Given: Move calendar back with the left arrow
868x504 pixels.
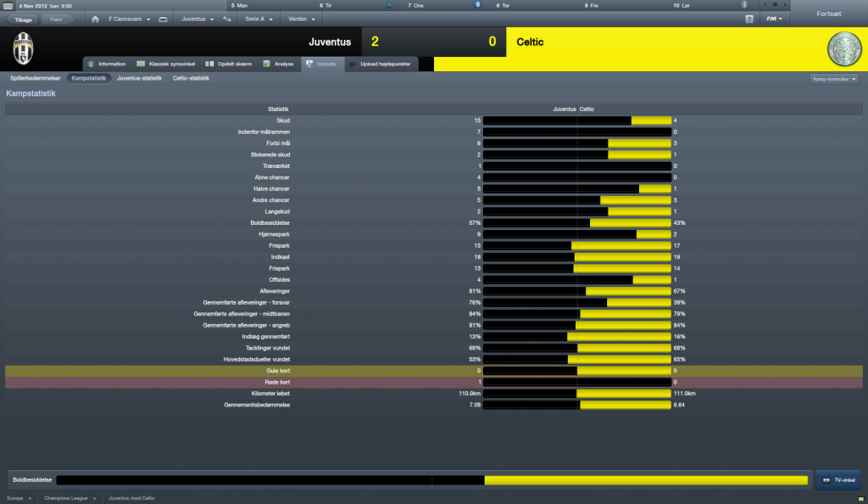Looking at the screenshot, I should 765,5.
